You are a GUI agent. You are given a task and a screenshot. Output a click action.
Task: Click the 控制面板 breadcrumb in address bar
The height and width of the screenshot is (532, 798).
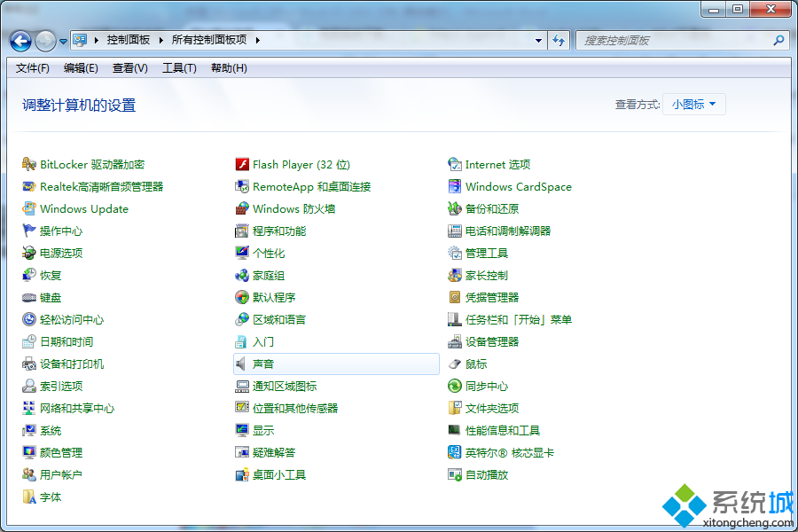pos(129,40)
